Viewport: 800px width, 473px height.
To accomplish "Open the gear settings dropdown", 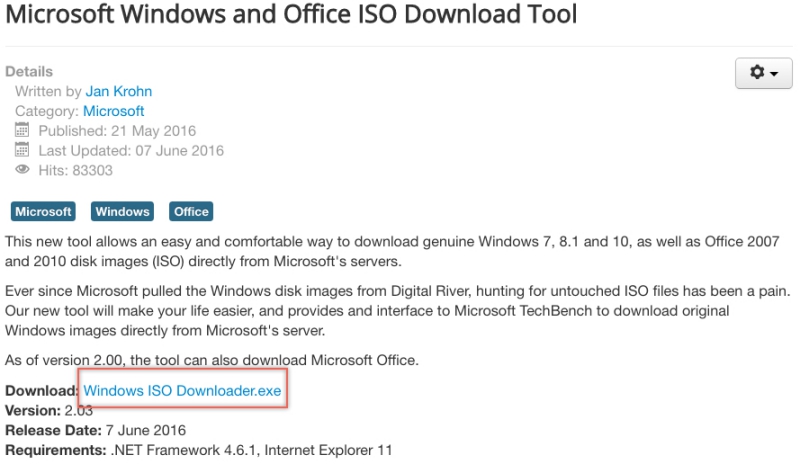I will click(763, 73).
